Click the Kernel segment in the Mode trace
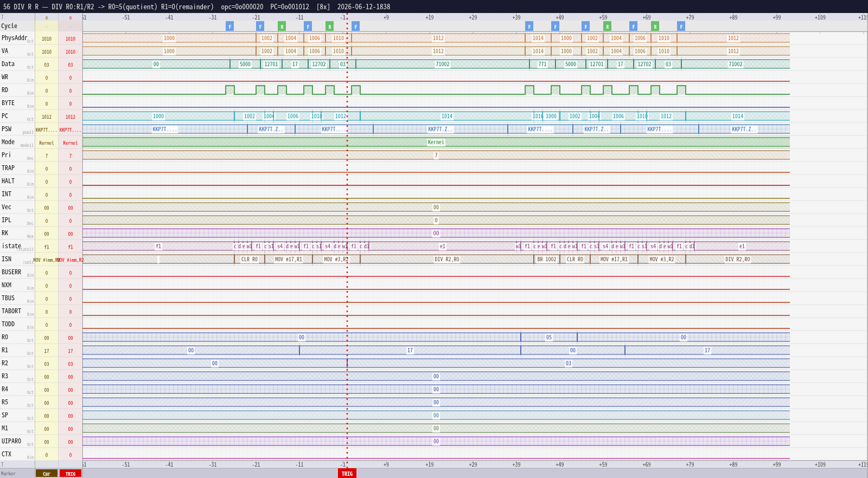This screenshot has height=478, width=868. point(436,143)
